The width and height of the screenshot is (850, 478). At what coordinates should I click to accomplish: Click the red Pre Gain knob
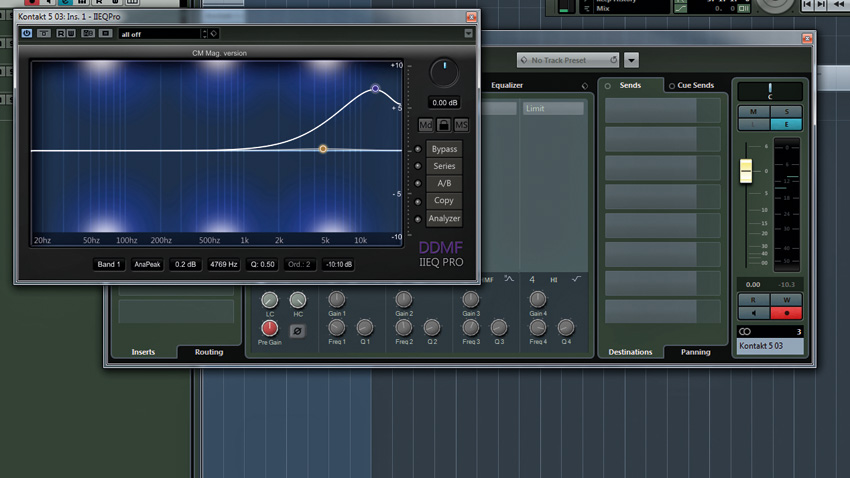[269, 328]
